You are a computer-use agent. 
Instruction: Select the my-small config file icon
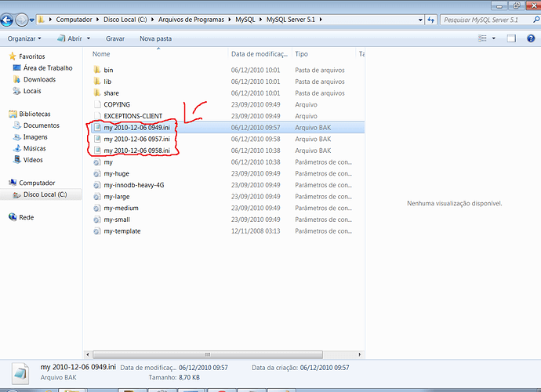pyautogui.click(x=97, y=220)
